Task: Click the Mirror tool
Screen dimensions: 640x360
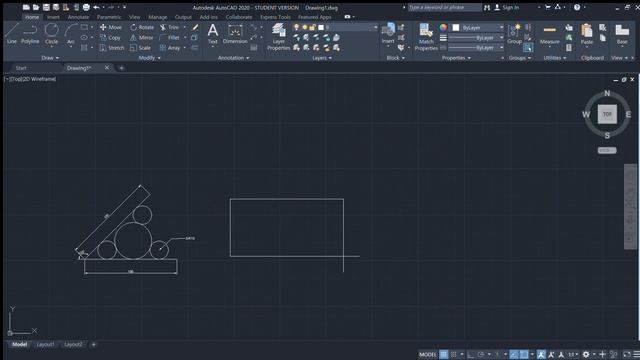Action: click(141, 38)
